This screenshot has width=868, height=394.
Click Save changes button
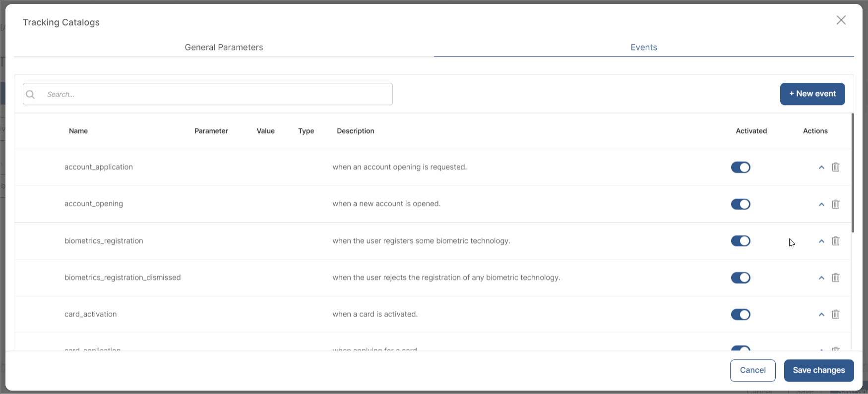pos(819,370)
